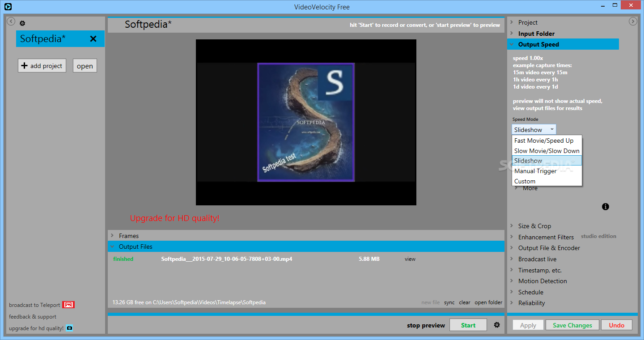Expand the Frames section
The height and width of the screenshot is (340, 644).
tap(306, 236)
